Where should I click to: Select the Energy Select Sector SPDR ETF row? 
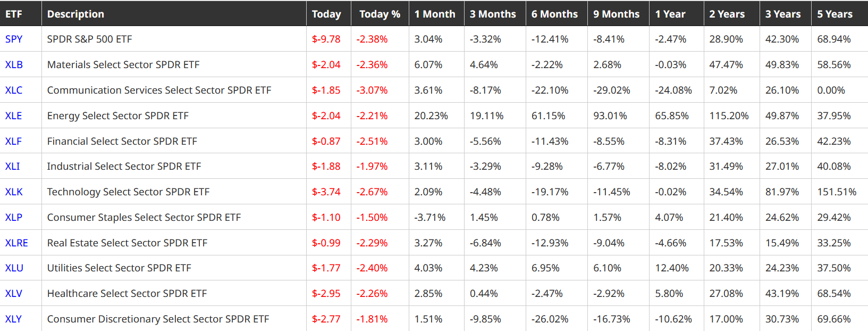tap(118, 116)
